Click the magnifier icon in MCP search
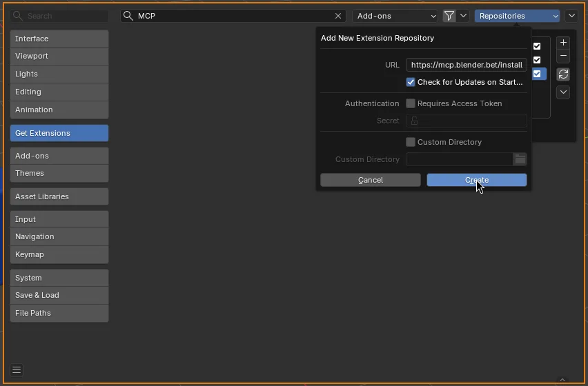 pos(128,16)
